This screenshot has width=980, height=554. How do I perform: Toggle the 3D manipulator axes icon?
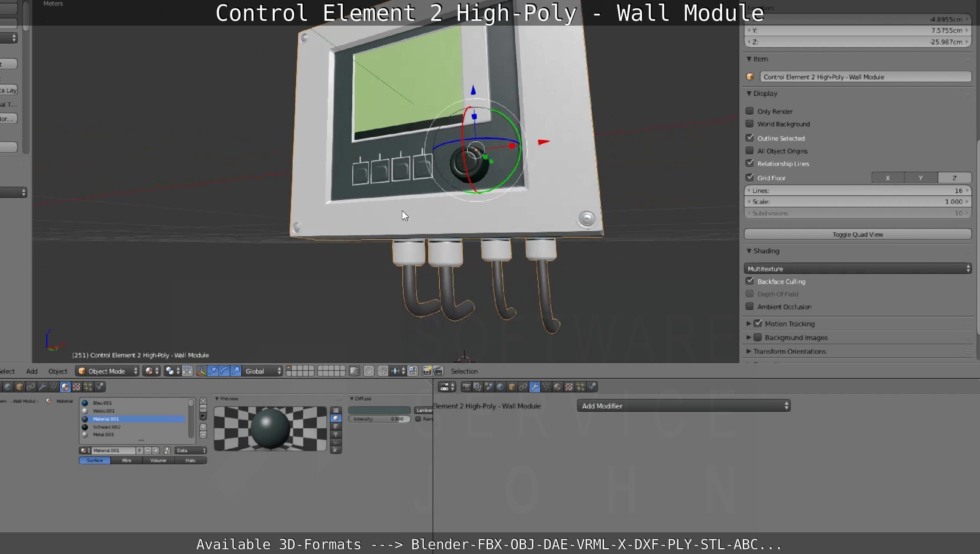(201, 371)
